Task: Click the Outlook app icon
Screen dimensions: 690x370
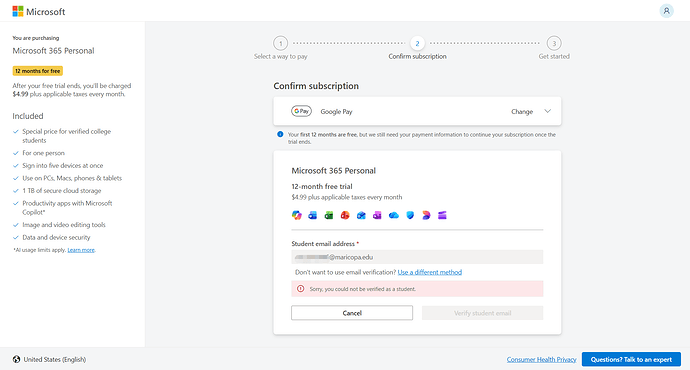Action: pos(361,215)
